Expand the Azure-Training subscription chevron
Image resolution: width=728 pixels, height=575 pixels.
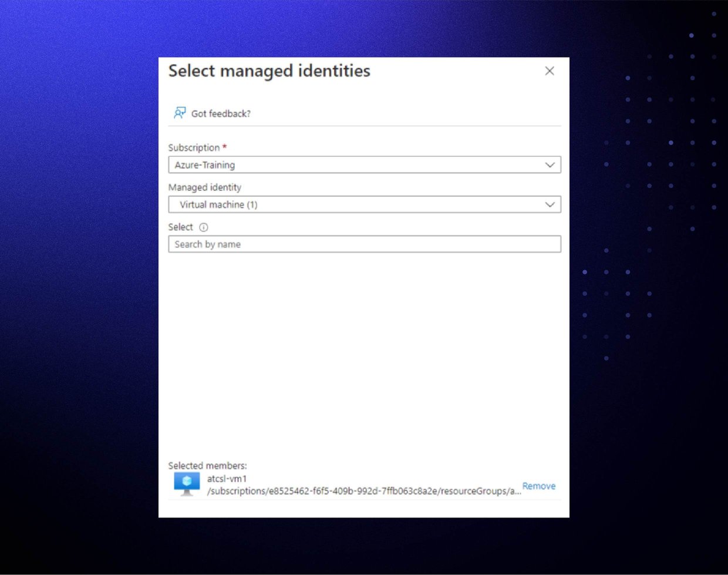click(x=550, y=164)
